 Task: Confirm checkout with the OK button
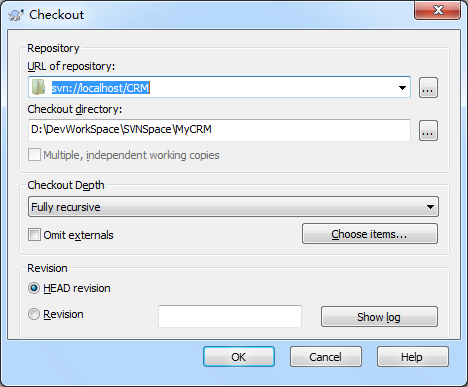[x=239, y=357]
